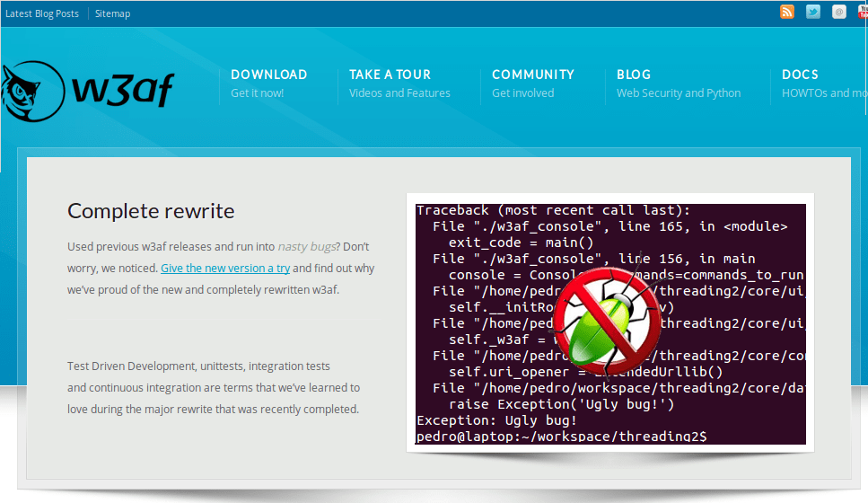The image size is (868, 503).
Task: Open Take a Tour menu
Action: point(390,75)
